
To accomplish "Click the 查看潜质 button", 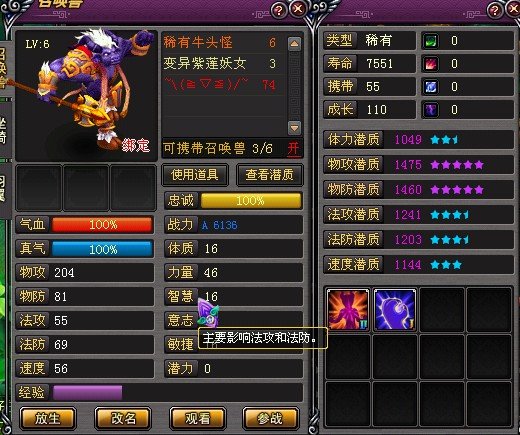I will [x=270, y=175].
